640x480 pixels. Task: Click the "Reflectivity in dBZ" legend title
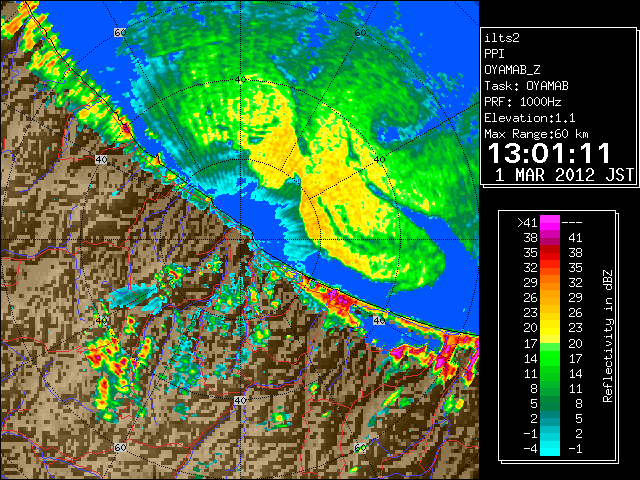(608, 336)
